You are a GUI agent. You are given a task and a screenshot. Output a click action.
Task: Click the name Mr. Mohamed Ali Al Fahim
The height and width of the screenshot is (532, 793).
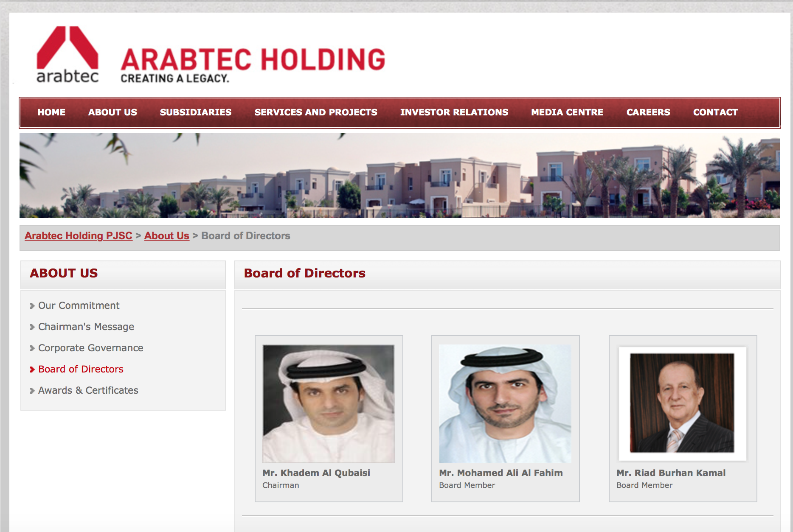[x=501, y=473]
